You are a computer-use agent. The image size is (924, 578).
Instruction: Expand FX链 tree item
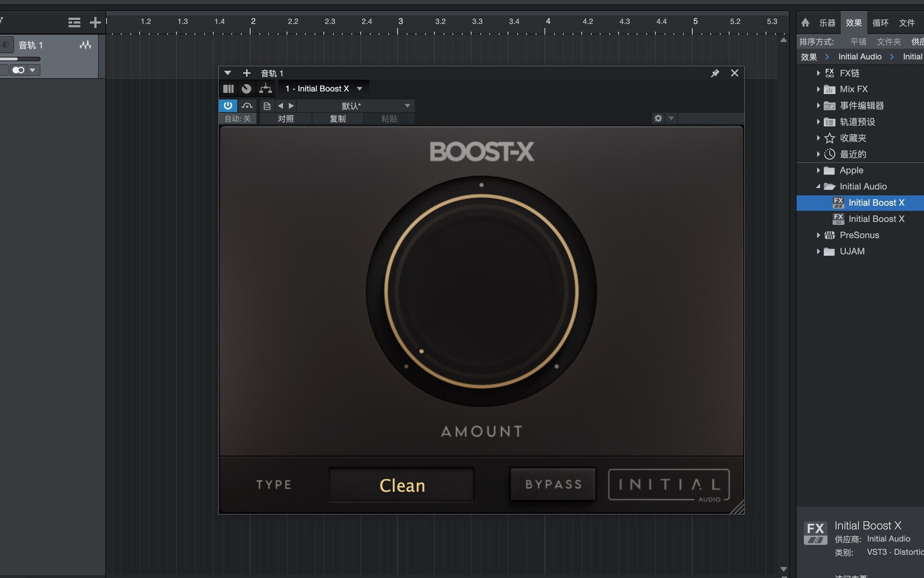pyautogui.click(x=818, y=73)
